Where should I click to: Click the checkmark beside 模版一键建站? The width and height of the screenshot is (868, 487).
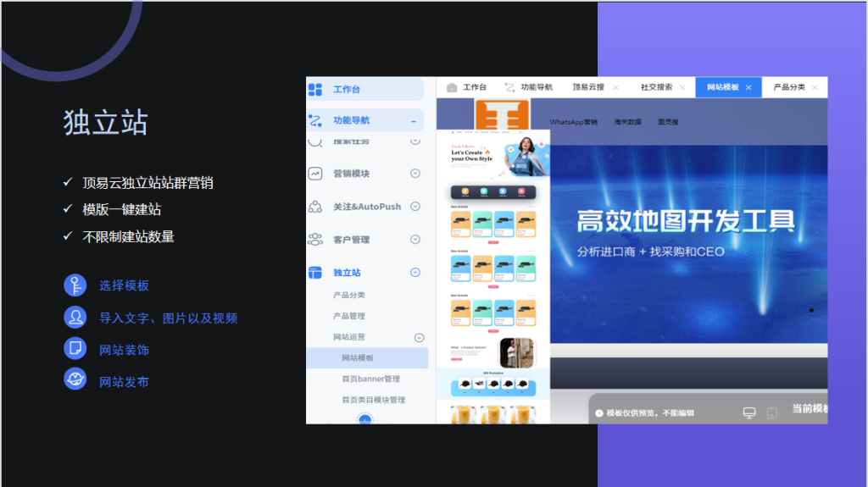click(68, 209)
